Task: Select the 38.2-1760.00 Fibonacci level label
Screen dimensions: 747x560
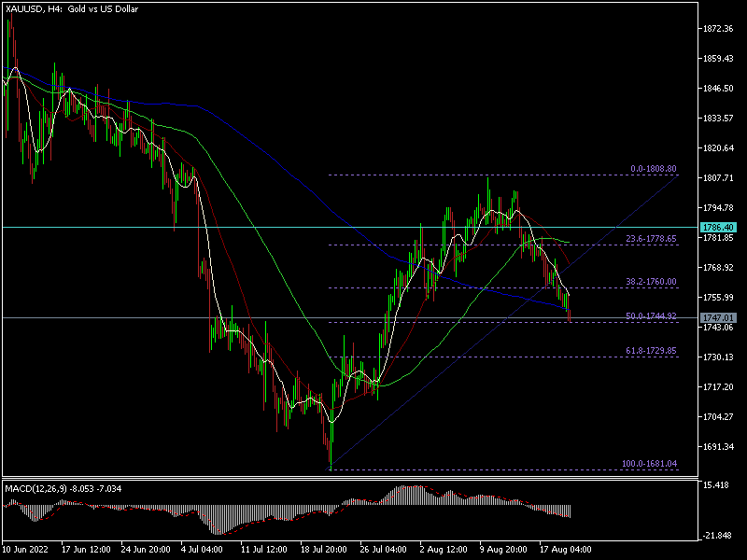Action: click(x=651, y=282)
